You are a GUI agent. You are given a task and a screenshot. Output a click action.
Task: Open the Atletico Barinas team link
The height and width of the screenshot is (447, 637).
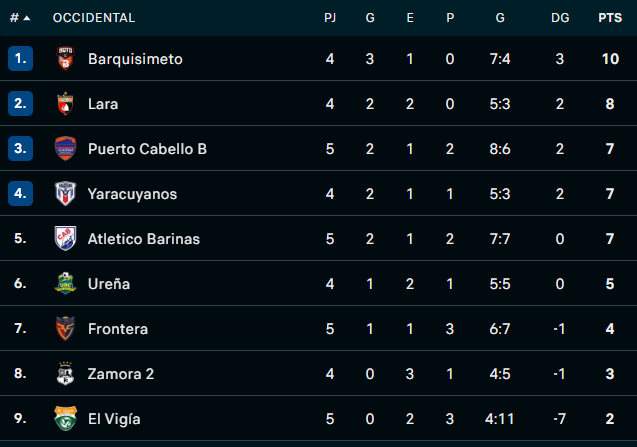point(144,239)
